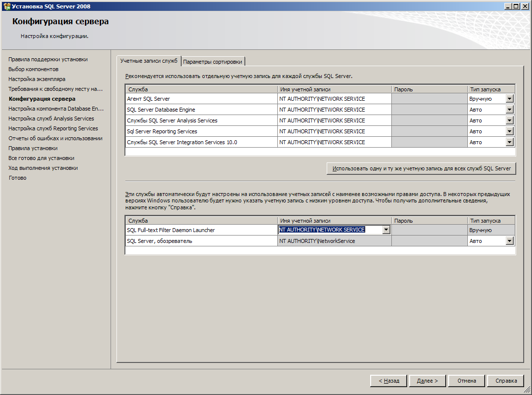
Task: Expand startup type for Sql Server Reporting Services
Action: coord(509,131)
